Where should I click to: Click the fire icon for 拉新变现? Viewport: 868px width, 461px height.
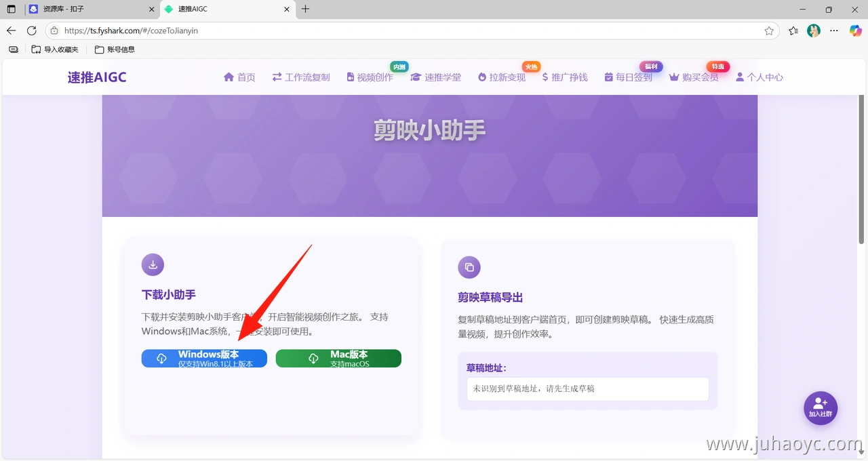(x=482, y=77)
